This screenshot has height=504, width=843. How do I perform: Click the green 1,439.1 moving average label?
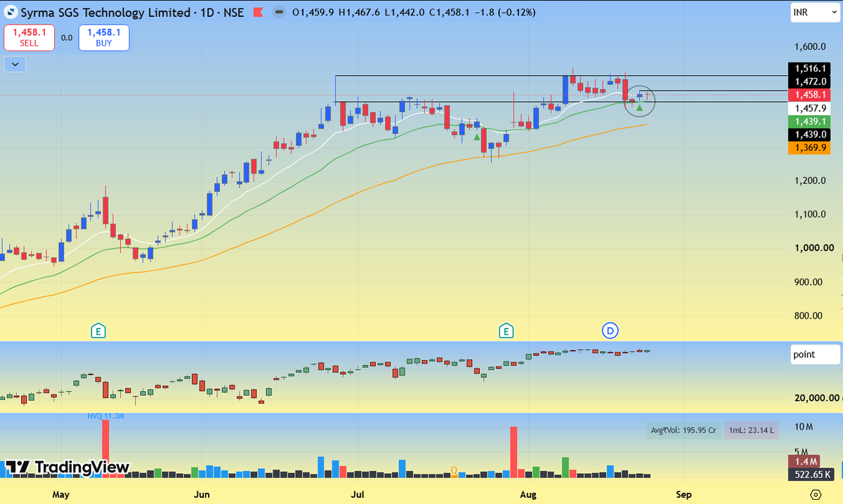point(810,121)
